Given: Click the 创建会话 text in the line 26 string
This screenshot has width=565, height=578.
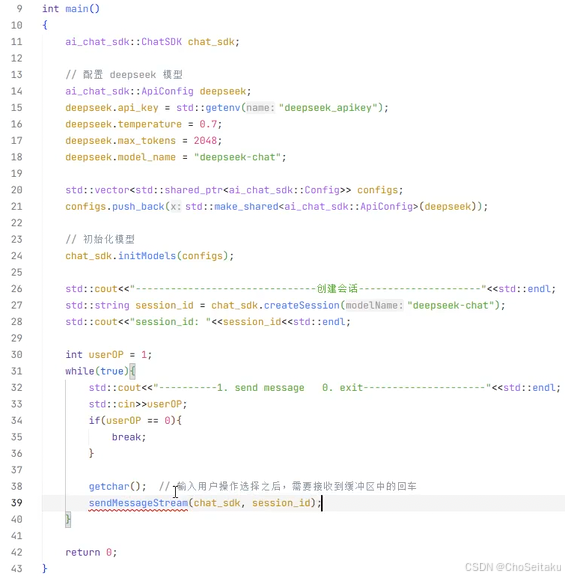Looking at the screenshot, I should (x=337, y=289).
